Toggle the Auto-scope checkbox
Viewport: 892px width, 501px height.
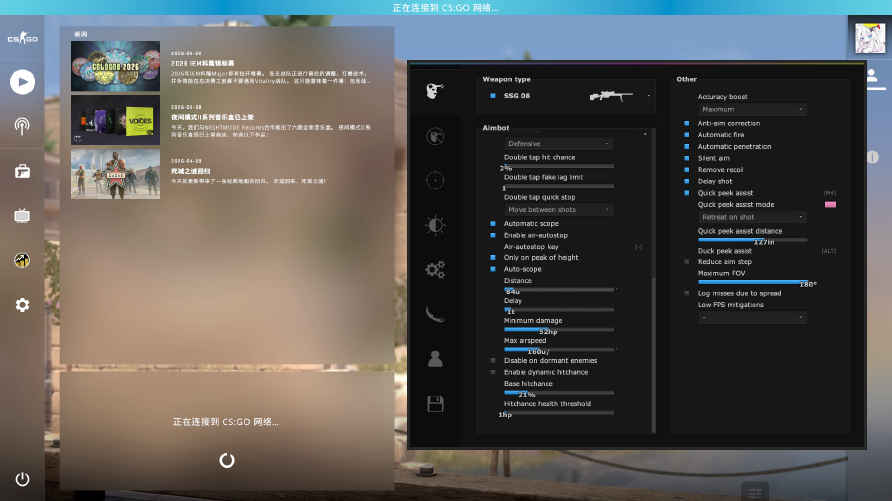[493, 269]
